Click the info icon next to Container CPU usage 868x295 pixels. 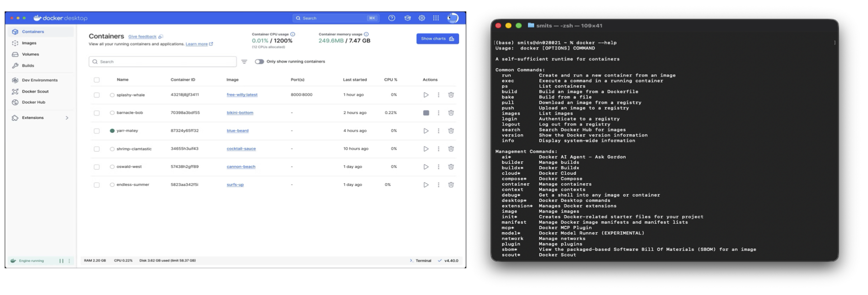pos(293,34)
